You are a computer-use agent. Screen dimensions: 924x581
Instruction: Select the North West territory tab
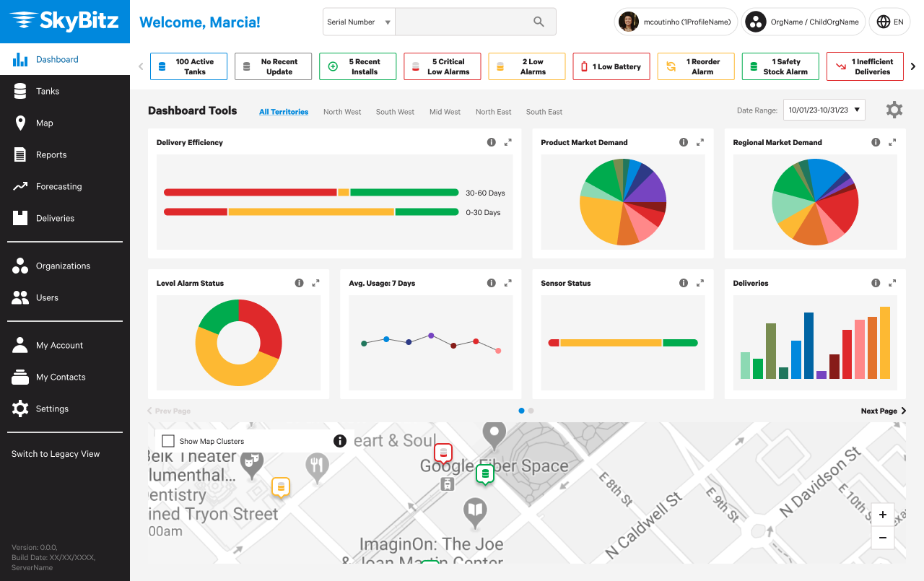[x=342, y=112]
